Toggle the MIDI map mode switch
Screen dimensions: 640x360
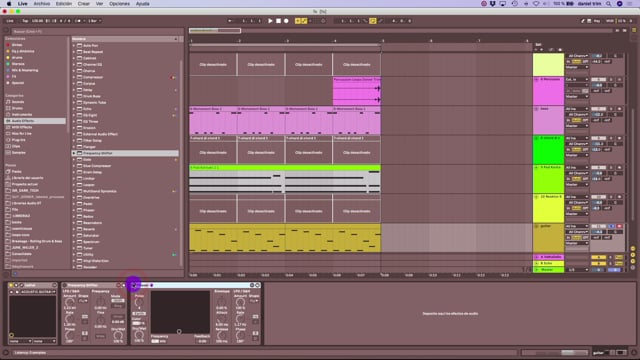click(x=609, y=21)
